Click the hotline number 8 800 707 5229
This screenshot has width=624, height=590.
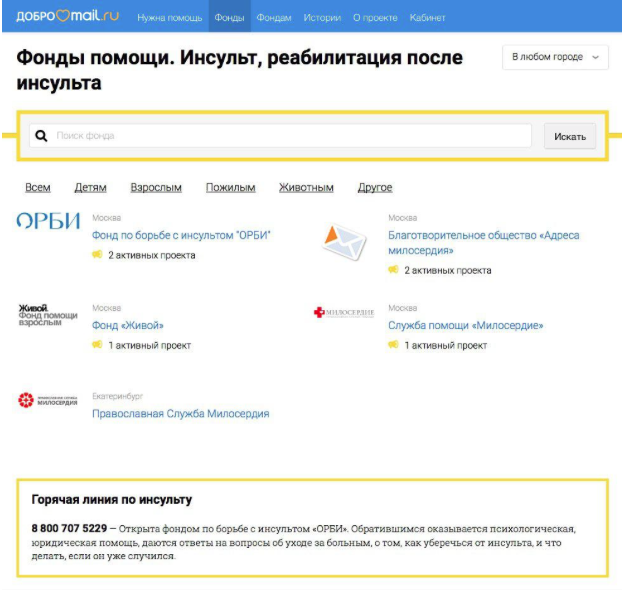coord(69,528)
